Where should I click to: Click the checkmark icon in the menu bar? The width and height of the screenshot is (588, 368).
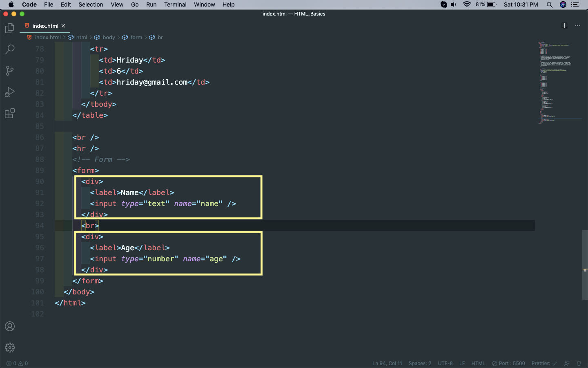444,4
